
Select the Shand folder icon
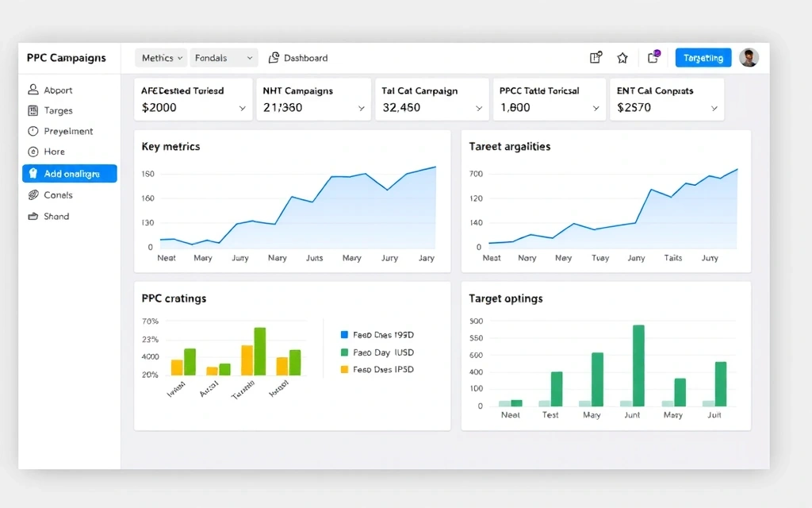(x=34, y=216)
